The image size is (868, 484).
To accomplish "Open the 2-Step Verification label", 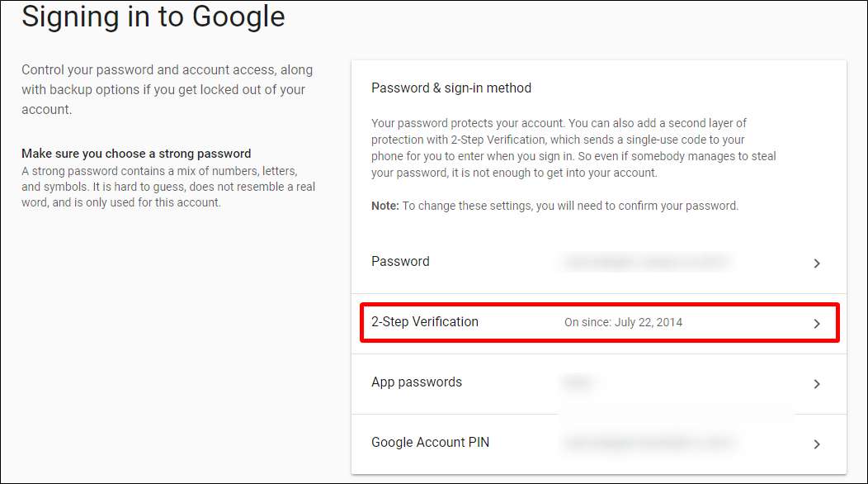I will pos(425,322).
